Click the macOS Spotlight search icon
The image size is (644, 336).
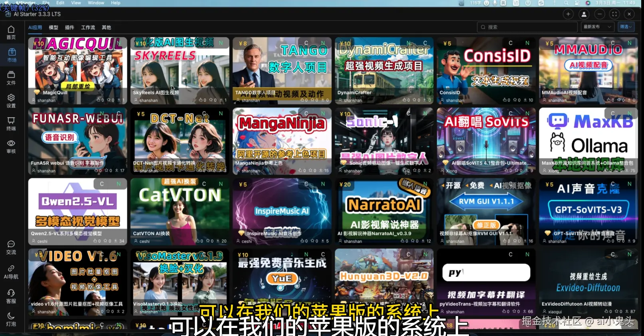(566, 3)
